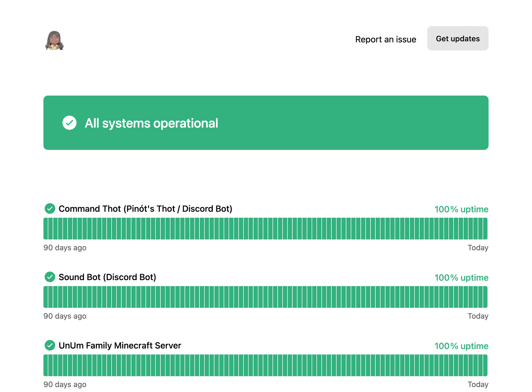Screen dimensions: 532x392
Task: Click the All systems operational heading
Action: point(151,123)
